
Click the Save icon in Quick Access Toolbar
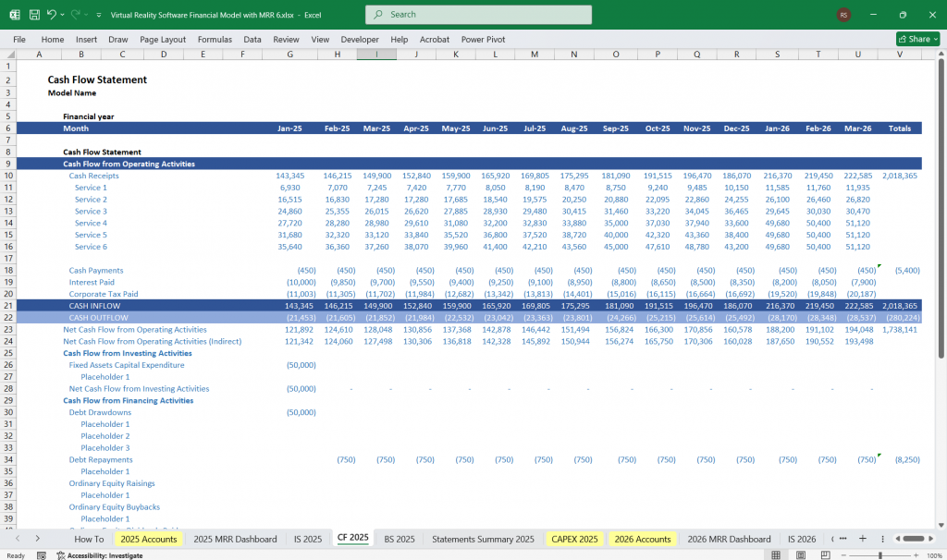pos(33,14)
